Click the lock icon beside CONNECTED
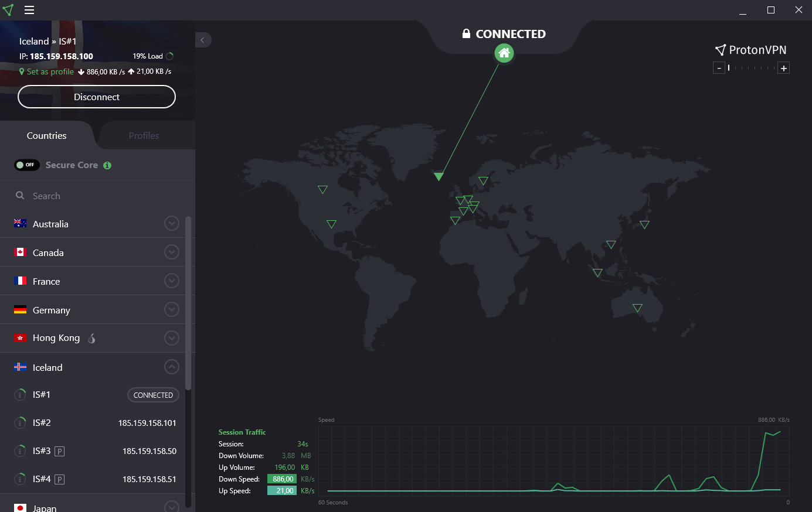The image size is (812, 512). [466, 33]
